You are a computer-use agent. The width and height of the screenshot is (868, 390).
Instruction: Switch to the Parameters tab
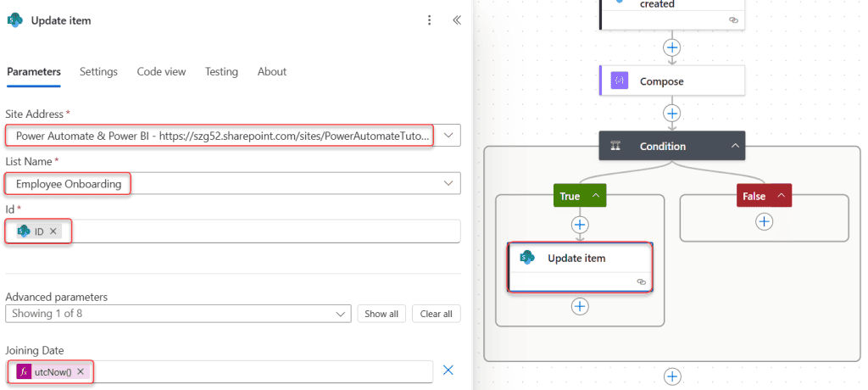click(x=34, y=71)
